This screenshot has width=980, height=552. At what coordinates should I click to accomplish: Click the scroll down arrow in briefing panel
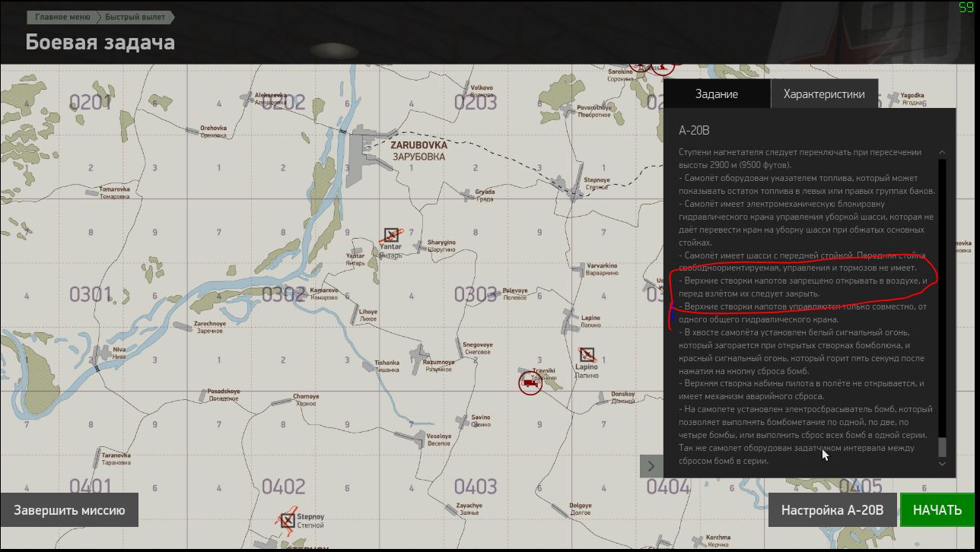(942, 463)
